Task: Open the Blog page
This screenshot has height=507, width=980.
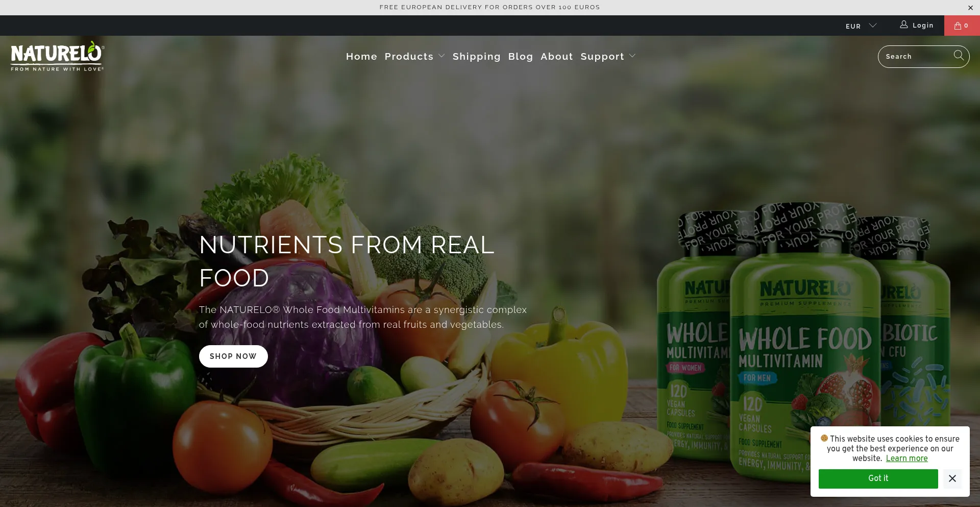Action: (x=521, y=56)
